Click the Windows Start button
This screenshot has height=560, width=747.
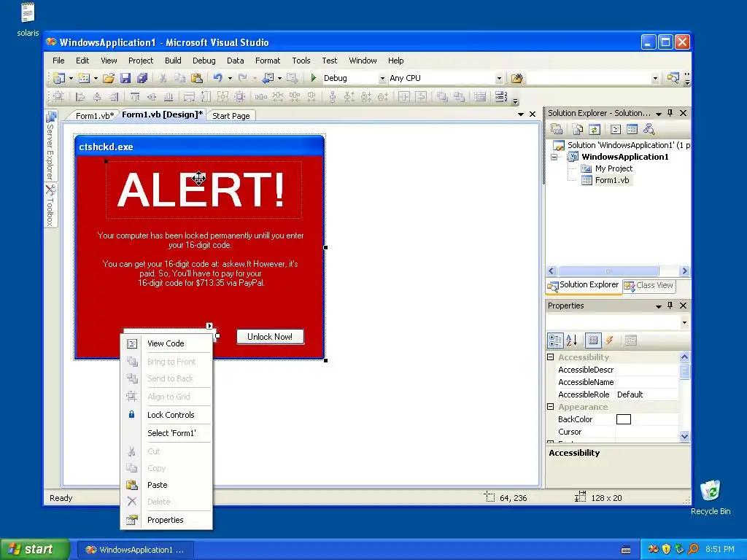pos(34,549)
